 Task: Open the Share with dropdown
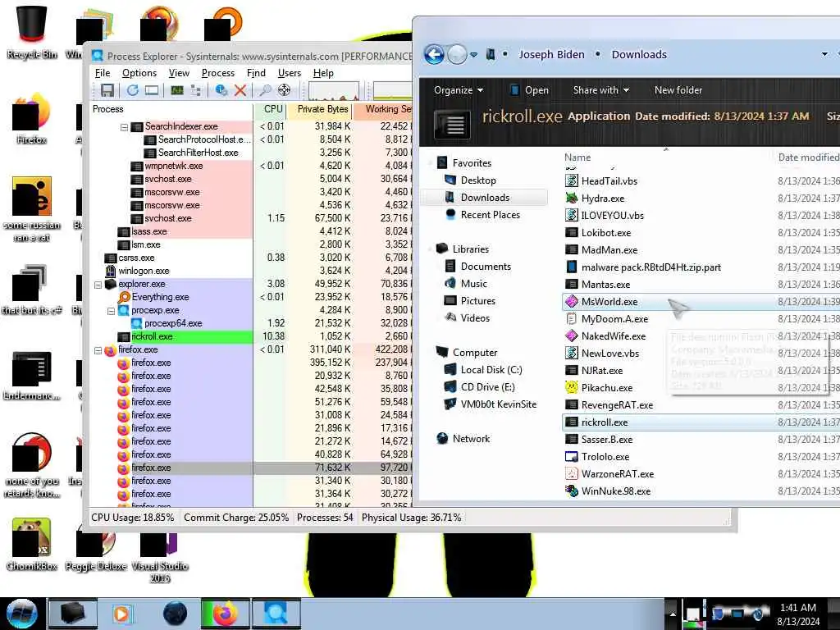(x=600, y=90)
